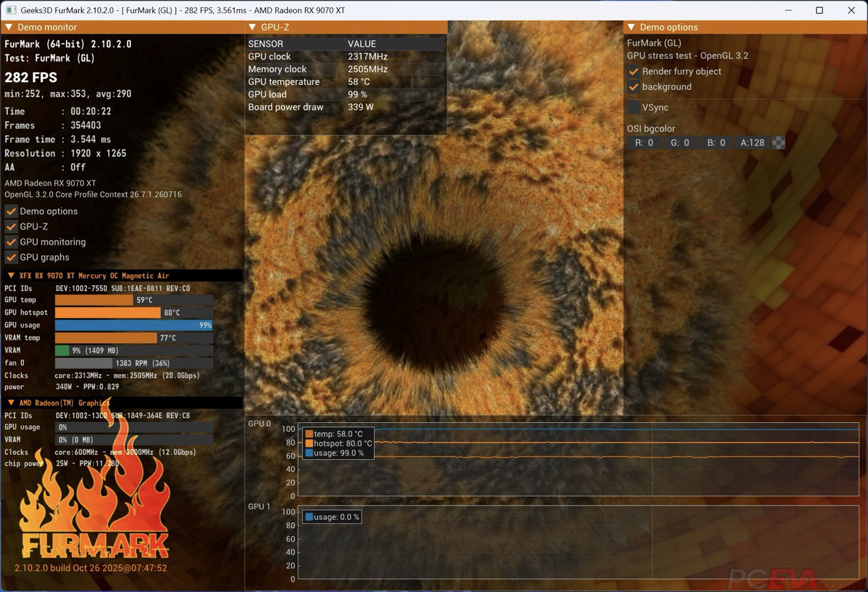The width and height of the screenshot is (868, 592).
Task: Click the GPU 1 usage: 0.0 % legend
Action: [332, 517]
